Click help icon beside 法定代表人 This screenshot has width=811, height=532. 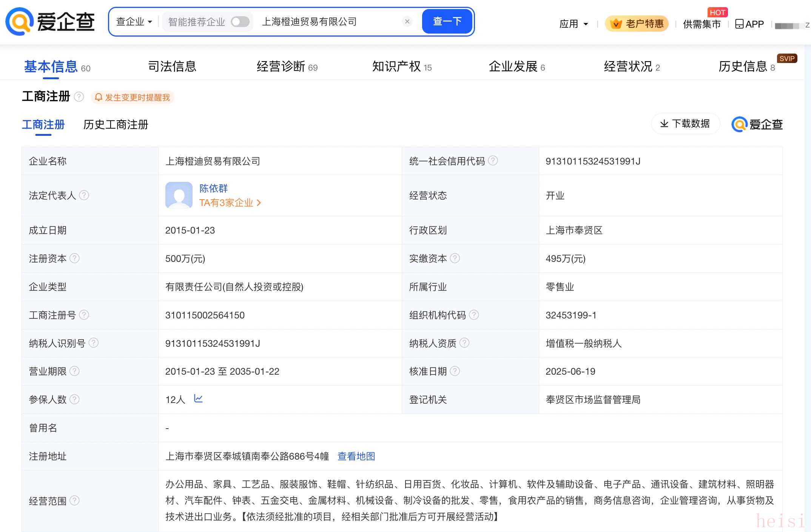(x=84, y=195)
